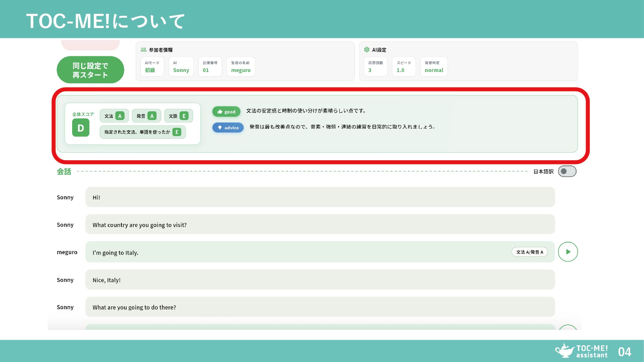
Task: Click the overall score D badge
Action: tap(80, 128)
